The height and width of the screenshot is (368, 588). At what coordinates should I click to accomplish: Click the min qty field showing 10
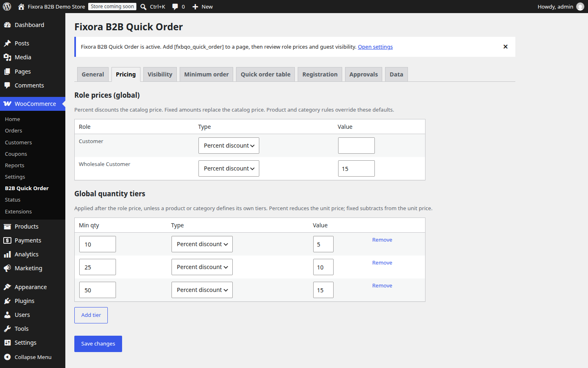(98, 244)
